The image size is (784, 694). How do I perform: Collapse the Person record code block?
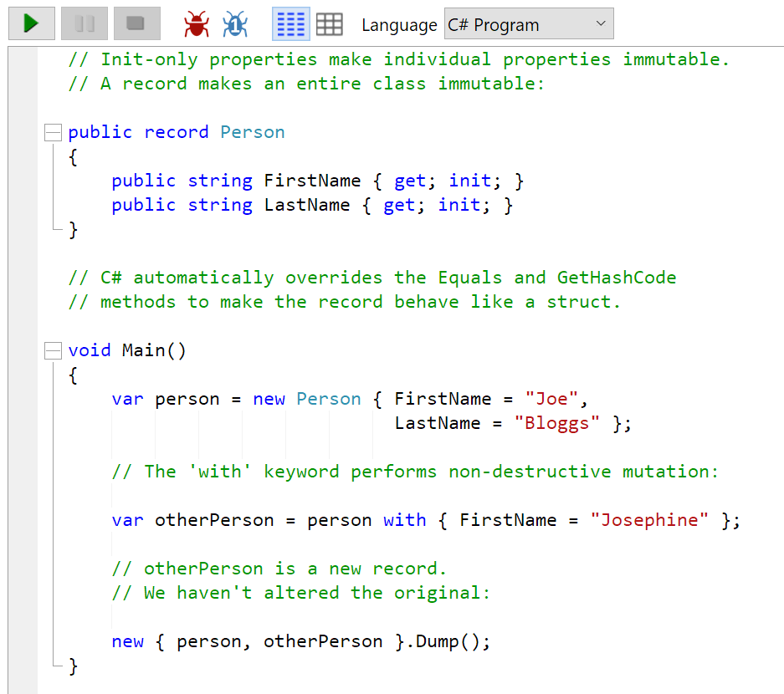(x=53, y=132)
